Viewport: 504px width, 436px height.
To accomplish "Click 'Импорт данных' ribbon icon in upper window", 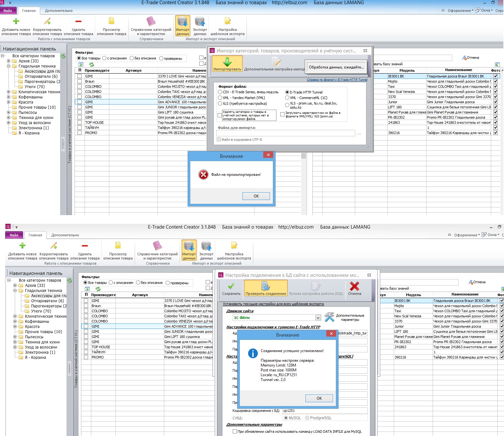I will click(x=183, y=26).
